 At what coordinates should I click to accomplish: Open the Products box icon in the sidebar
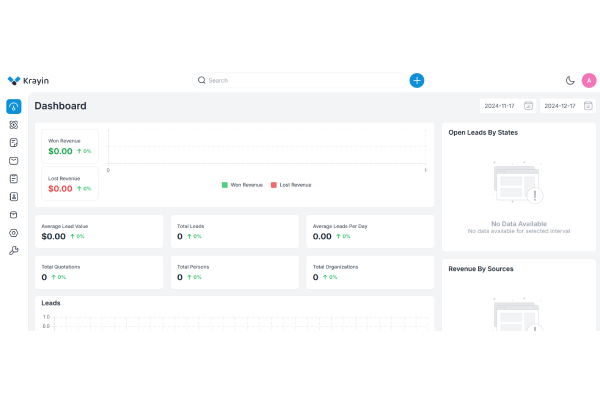[14, 214]
